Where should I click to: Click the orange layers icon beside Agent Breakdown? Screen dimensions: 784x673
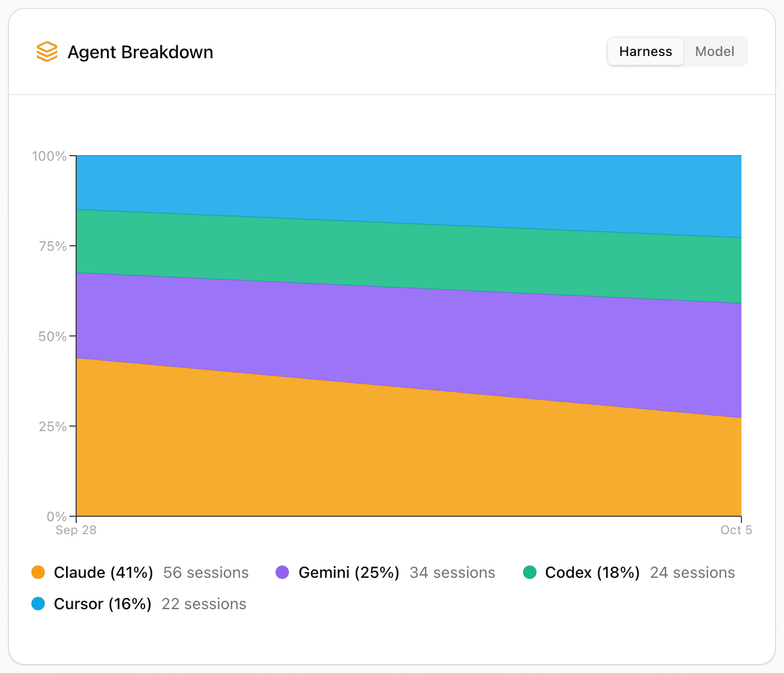point(47,52)
